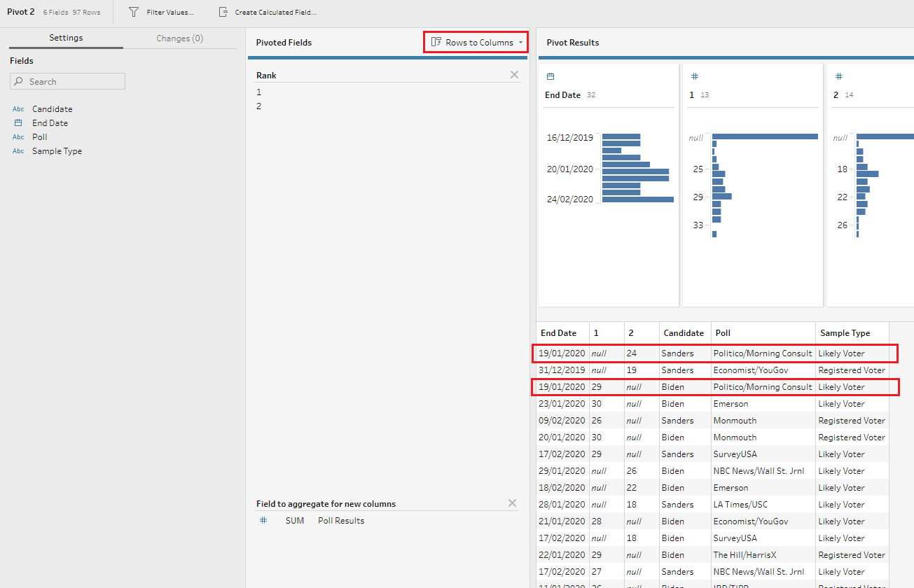The image size is (914, 588).
Task: Click the Search fields input box
Action: coord(67,82)
